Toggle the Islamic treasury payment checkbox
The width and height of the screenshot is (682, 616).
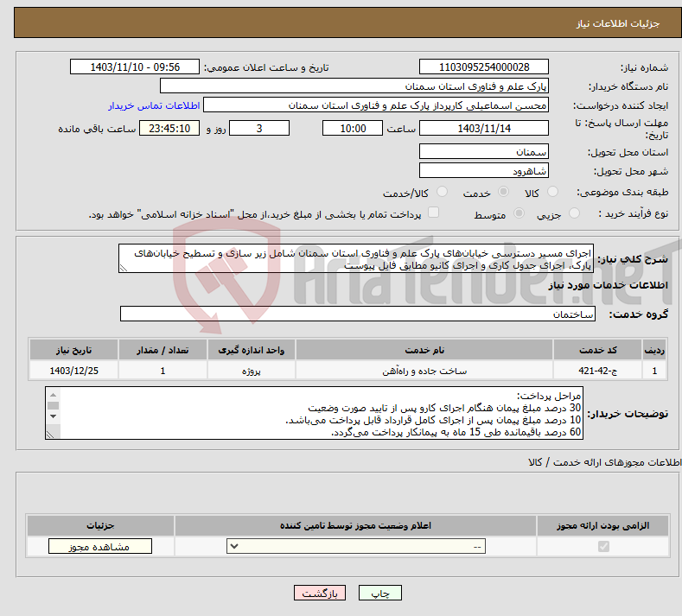point(434,213)
